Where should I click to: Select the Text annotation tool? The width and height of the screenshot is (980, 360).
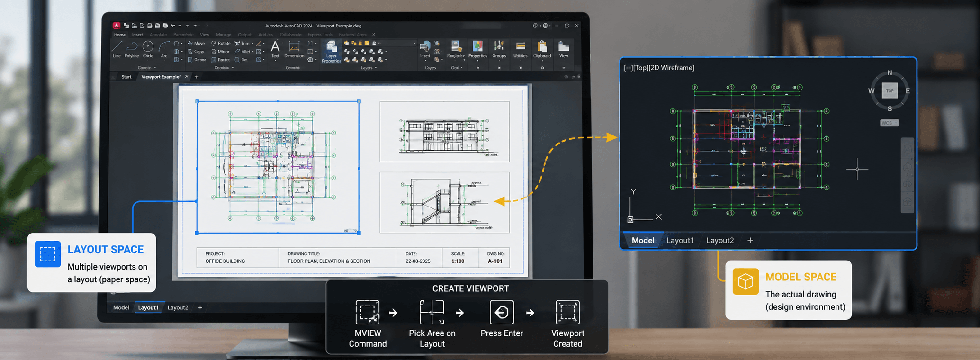coord(275,49)
